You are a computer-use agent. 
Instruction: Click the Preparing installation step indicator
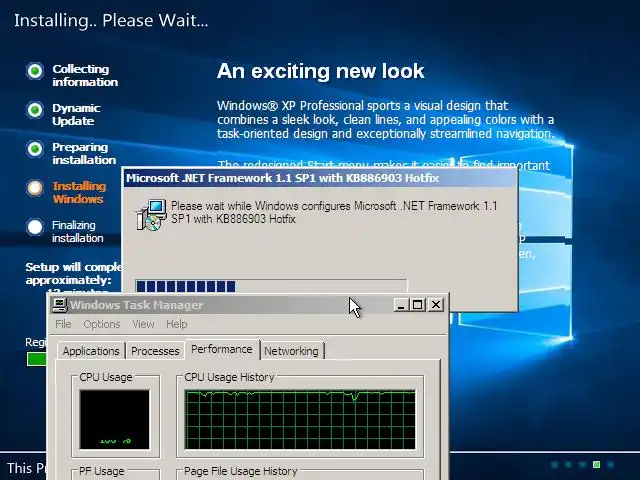coord(35,149)
